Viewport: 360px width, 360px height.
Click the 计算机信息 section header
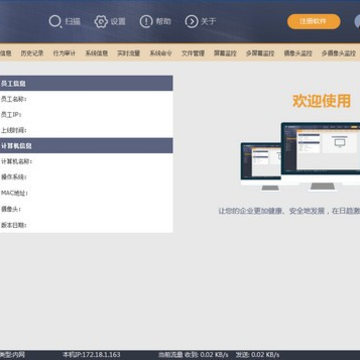[86, 146]
